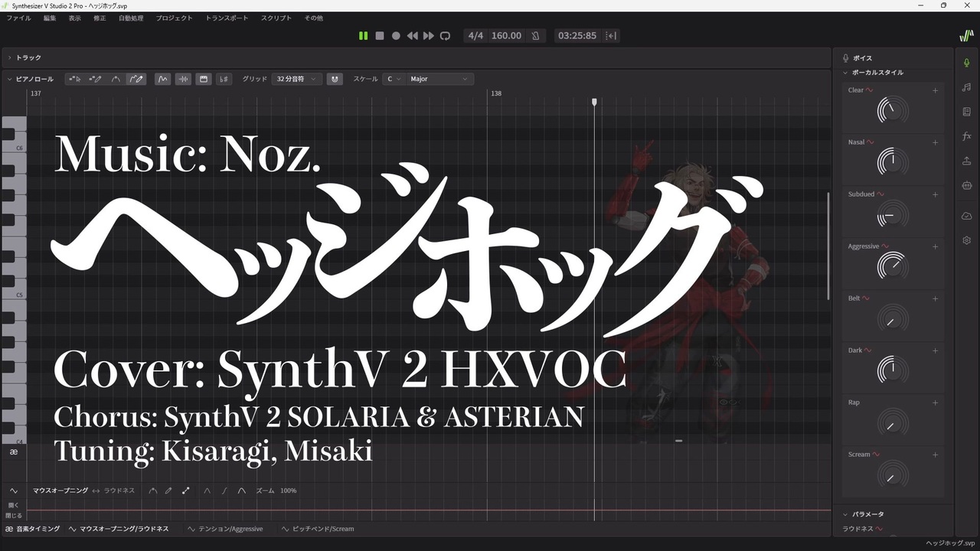Screen dimensions: 980x551
Task: Click the plus icon for Scream style
Action: point(935,455)
